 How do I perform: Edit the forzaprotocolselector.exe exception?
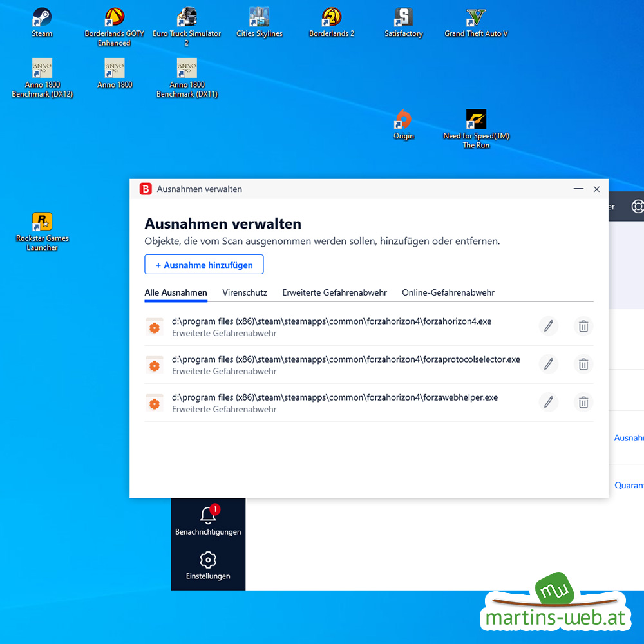click(x=548, y=365)
